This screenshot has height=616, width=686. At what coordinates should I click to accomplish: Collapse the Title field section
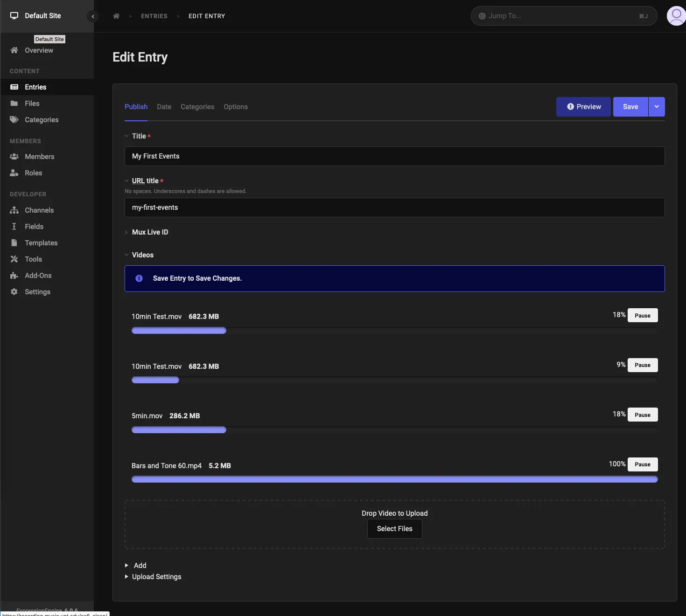click(x=126, y=136)
